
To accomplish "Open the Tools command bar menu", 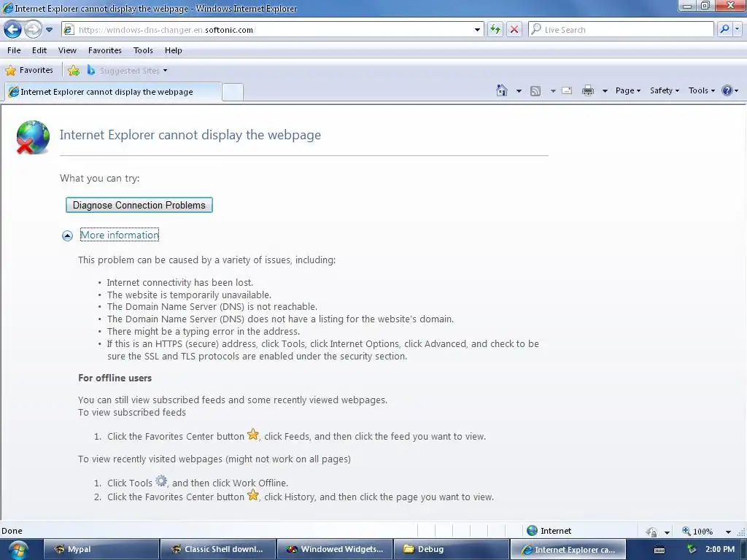I will tap(701, 90).
